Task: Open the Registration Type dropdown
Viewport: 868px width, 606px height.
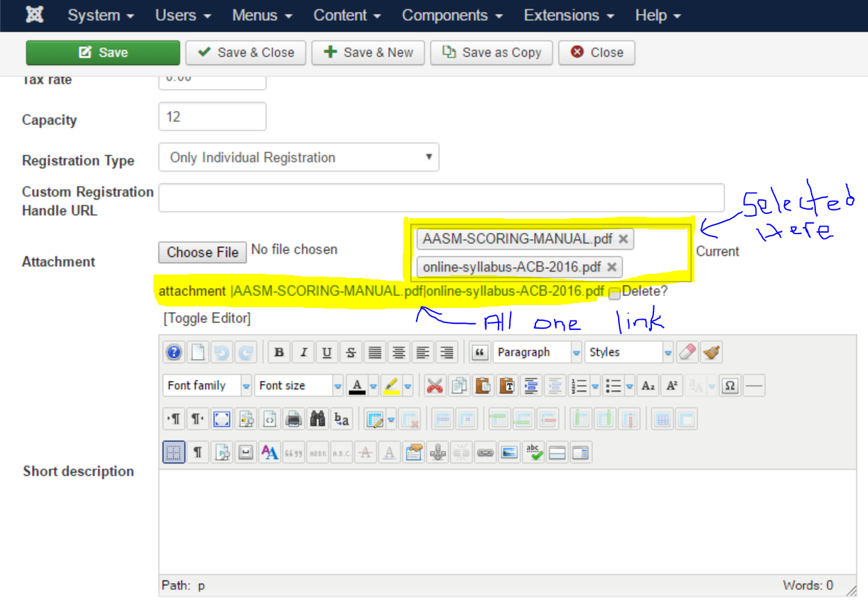Action: [299, 158]
